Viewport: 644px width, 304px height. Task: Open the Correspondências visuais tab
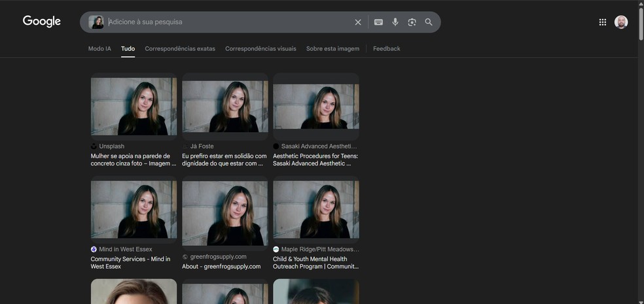[260, 48]
